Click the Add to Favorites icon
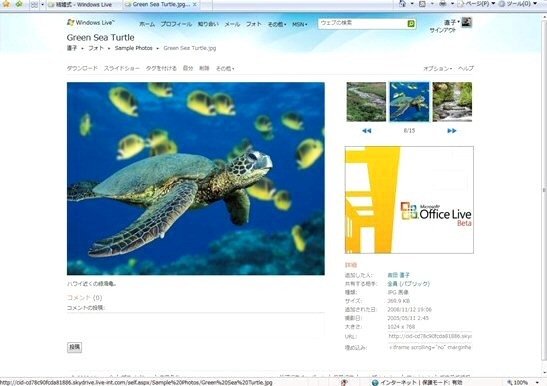The image size is (547, 386). coord(19,4)
